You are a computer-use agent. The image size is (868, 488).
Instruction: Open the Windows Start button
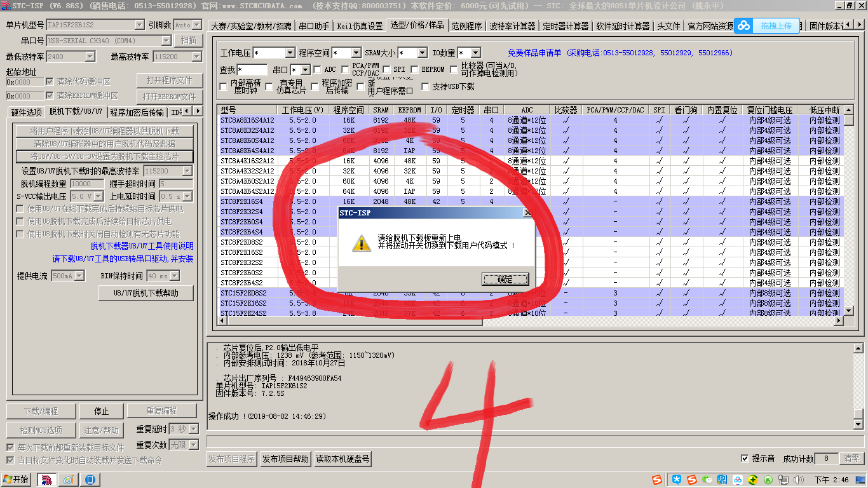click(16, 479)
